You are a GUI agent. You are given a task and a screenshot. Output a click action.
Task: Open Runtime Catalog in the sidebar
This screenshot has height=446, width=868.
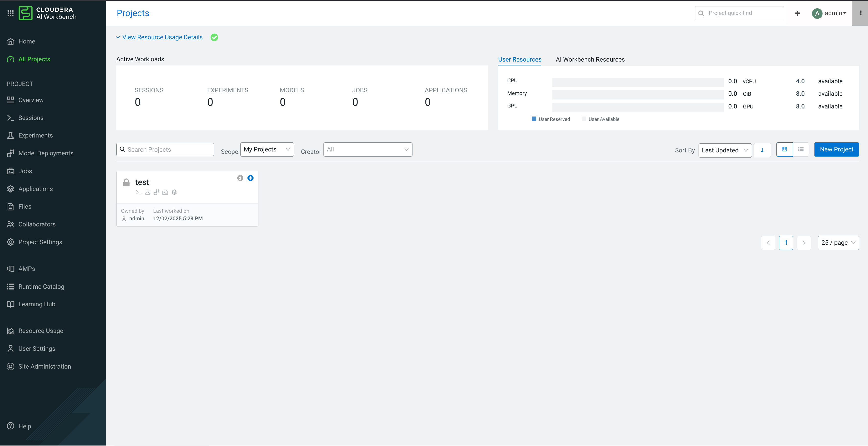[x=41, y=287]
